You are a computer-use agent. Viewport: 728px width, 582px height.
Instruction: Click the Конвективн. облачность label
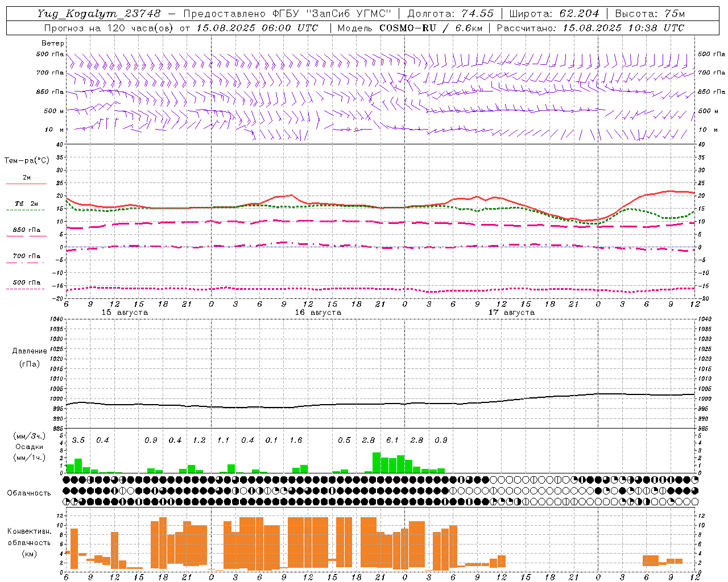pos(29,537)
